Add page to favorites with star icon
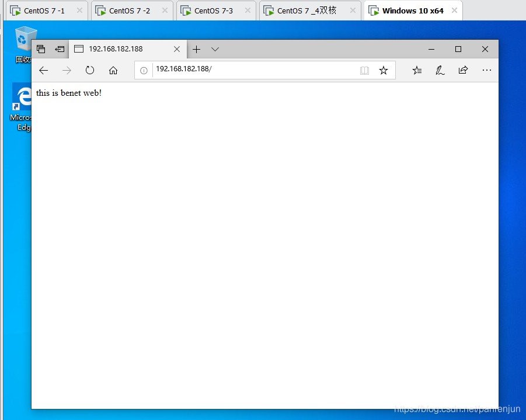The height and width of the screenshot is (420, 526). (x=384, y=71)
